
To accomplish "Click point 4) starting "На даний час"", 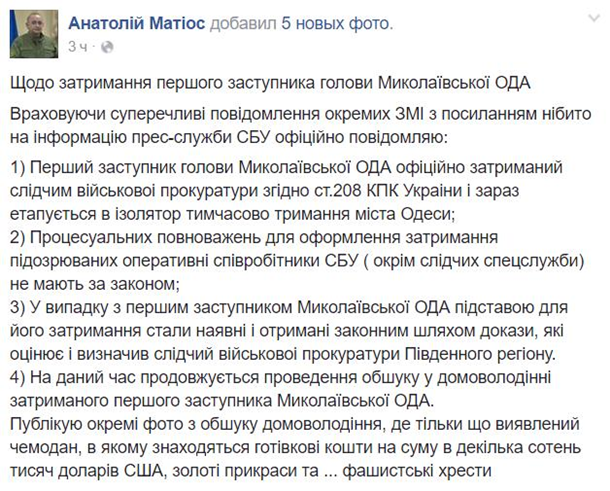I will [280, 389].
